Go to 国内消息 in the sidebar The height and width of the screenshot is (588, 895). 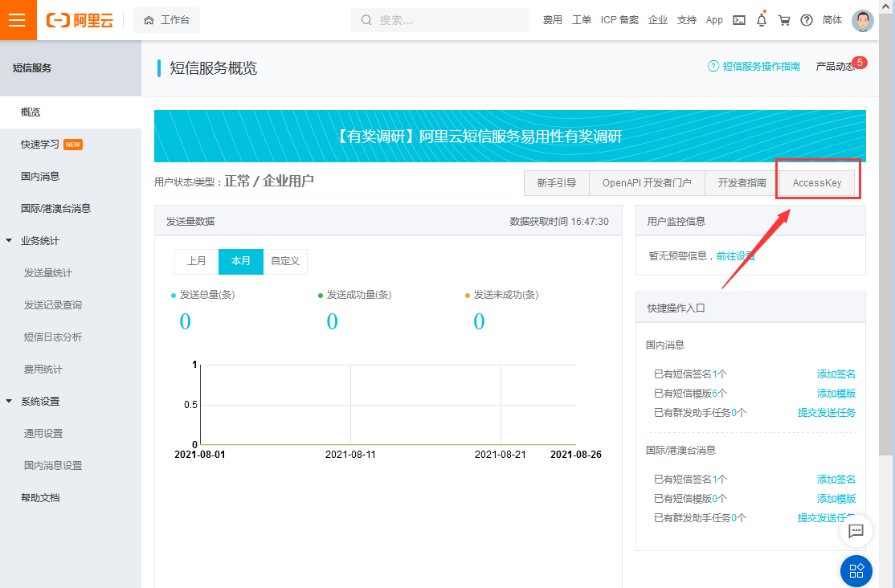(x=40, y=176)
